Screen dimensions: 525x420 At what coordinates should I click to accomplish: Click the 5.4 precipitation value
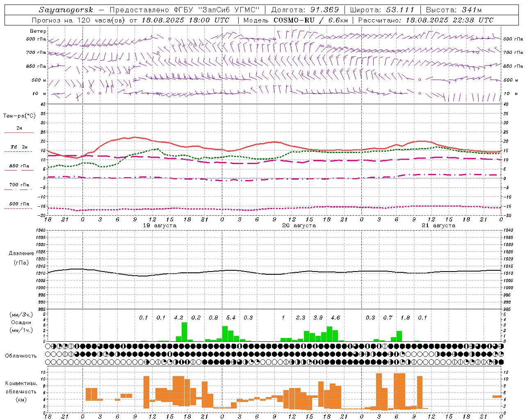tap(231, 318)
